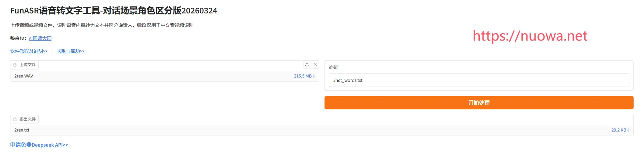Open the AI画师大阳 link
Image resolution: width=644 pixels, height=156 pixels.
[x=40, y=38]
